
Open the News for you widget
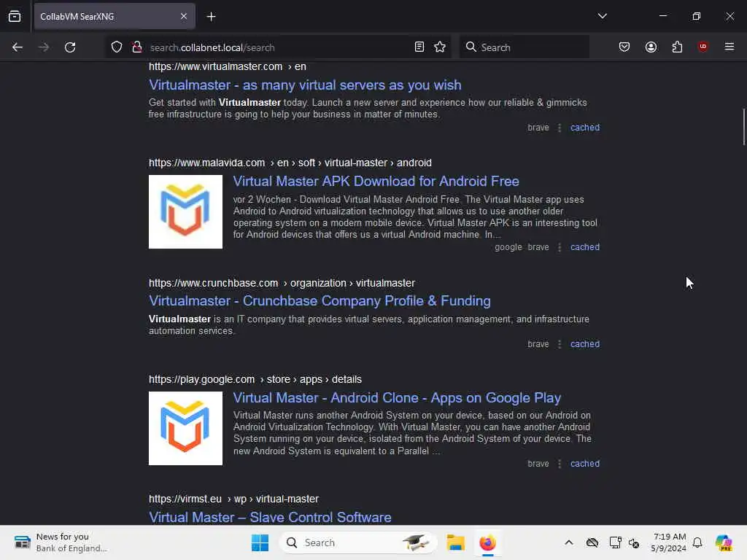click(x=61, y=542)
